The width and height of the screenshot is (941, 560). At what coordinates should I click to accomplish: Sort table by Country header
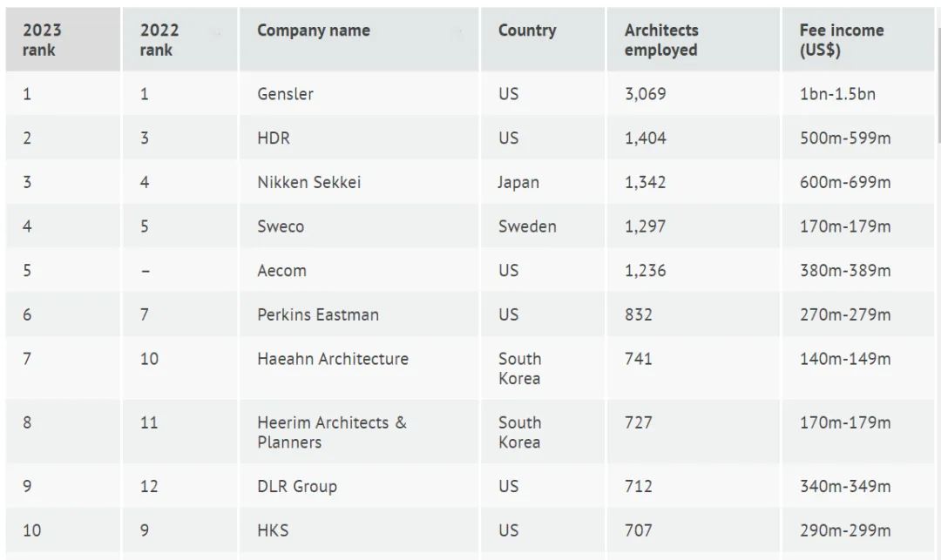(543, 39)
